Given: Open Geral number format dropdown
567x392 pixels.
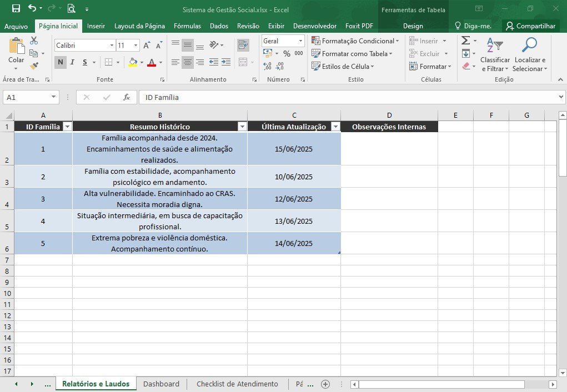Looking at the screenshot, I should (300, 41).
